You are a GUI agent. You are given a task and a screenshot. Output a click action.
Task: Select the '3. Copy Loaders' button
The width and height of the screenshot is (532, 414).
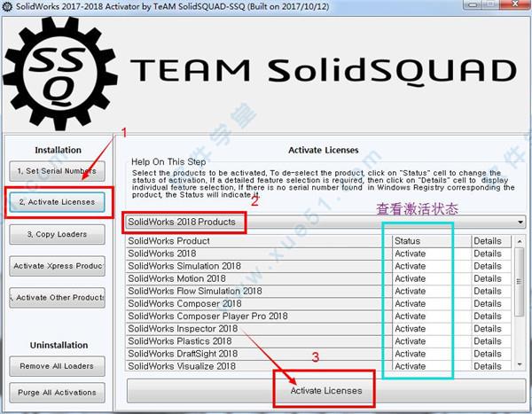point(57,235)
